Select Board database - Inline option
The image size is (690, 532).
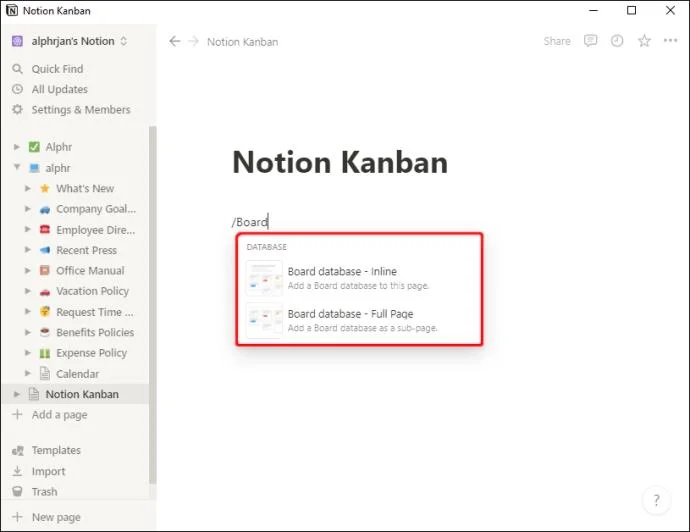[x=359, y=278]
